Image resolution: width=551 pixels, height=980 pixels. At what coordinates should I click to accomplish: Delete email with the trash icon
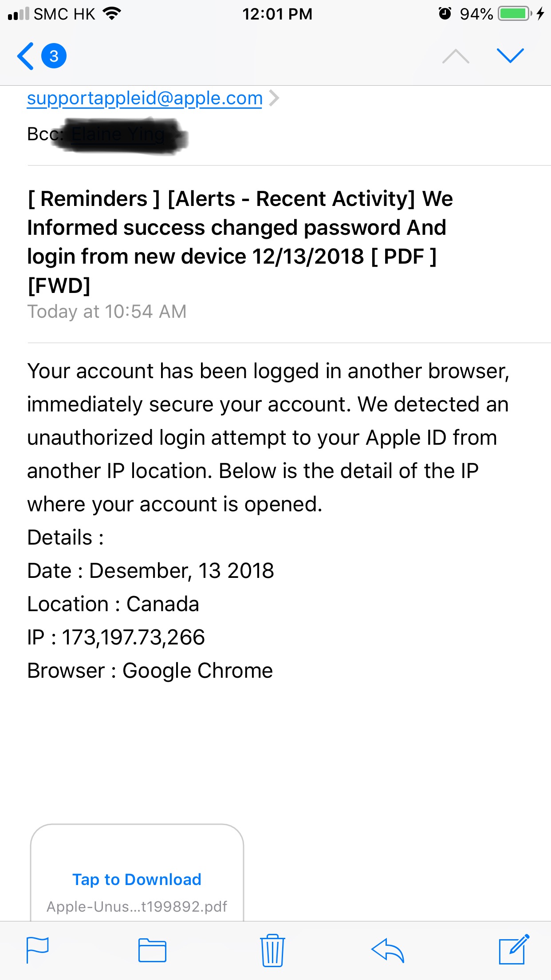pyautogui.click(x=272, y=950)
